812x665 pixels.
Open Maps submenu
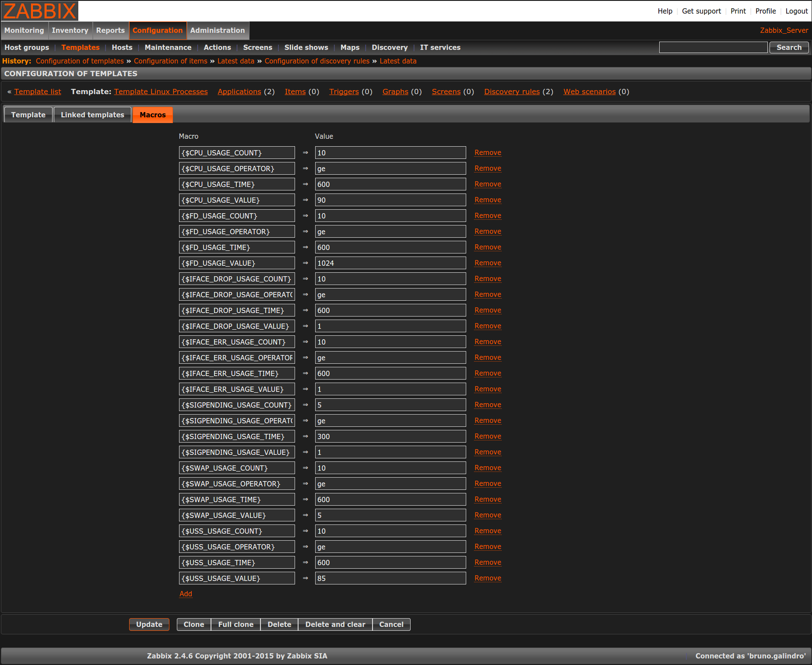(350, 47)
